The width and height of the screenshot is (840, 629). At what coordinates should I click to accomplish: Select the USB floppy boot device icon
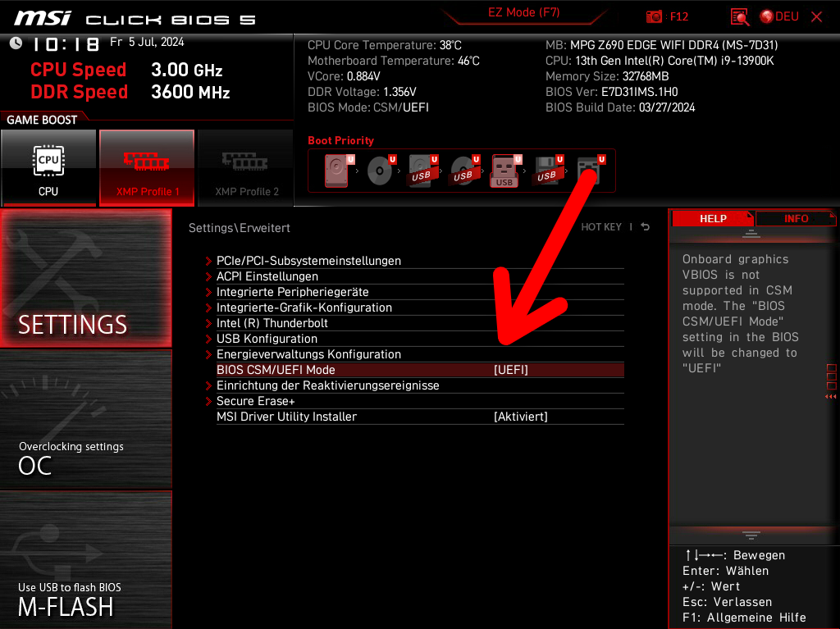tap(547, 171)
